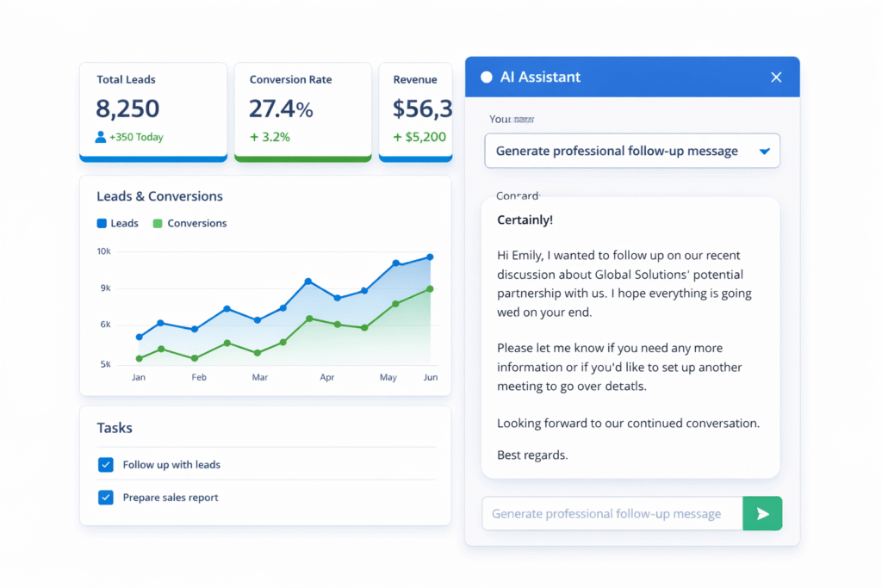This screenshot has width=882, height=588.
Task: Click the generated message starting with Certainly
Action: click(x=630, y=337)
